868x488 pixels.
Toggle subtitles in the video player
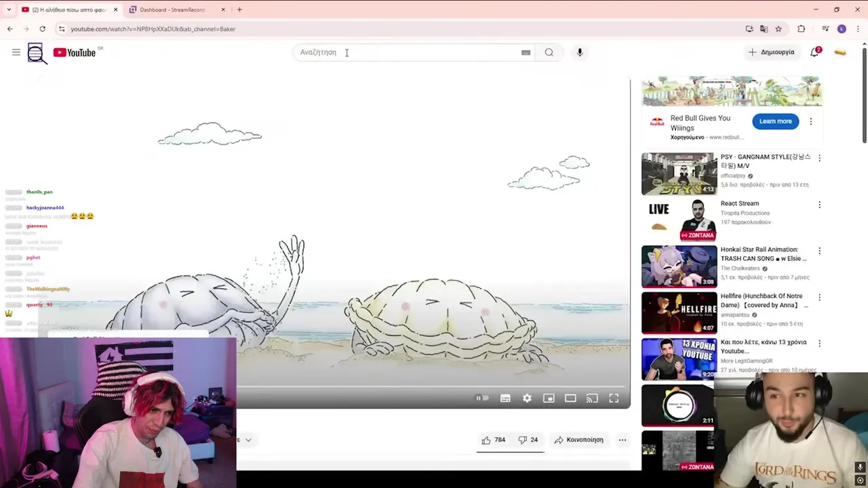coord(505,399)
